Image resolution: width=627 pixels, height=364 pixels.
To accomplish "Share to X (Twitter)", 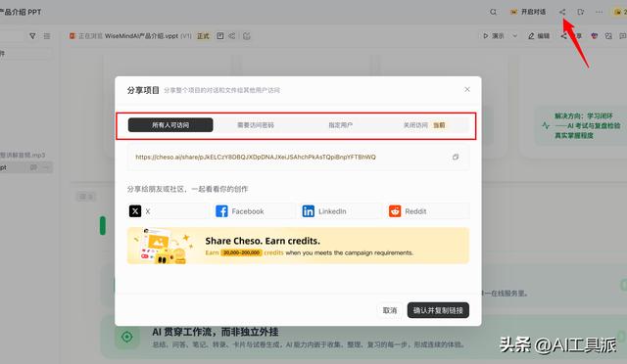I will tap(169, 211).
